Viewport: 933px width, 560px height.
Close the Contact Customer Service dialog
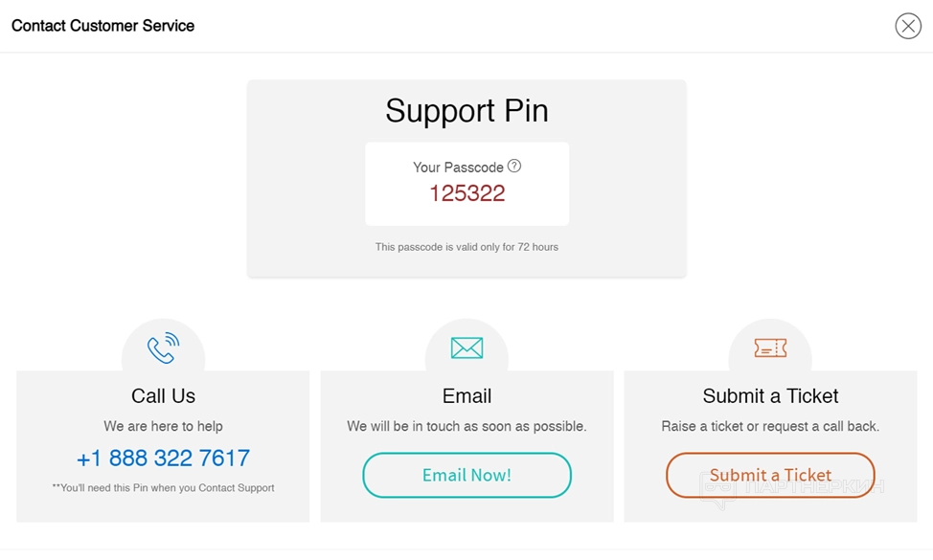(907, 26)
